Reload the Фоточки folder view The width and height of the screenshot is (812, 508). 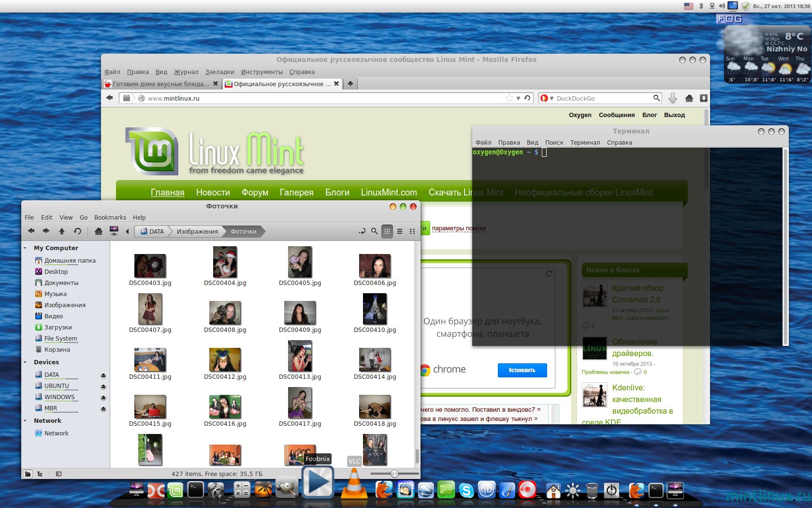pyautogui.click(x=77, y=231)
